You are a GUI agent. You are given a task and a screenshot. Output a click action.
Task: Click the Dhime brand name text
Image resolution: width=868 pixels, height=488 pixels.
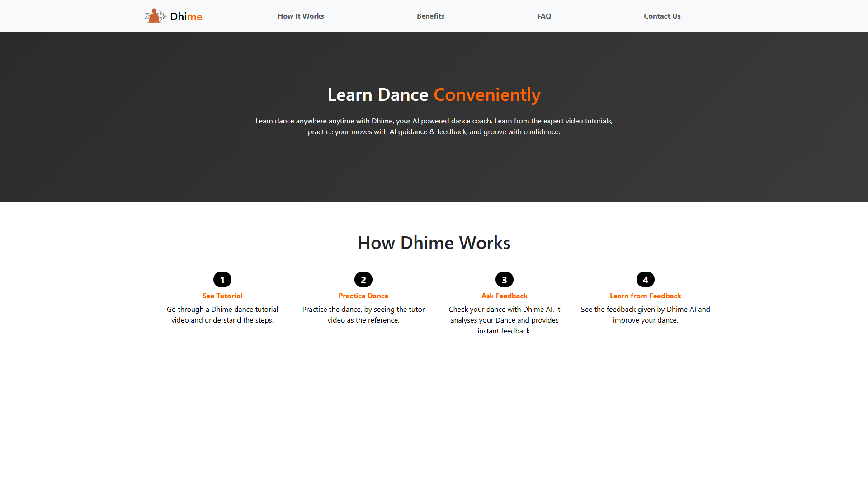[x=186, y=17]
